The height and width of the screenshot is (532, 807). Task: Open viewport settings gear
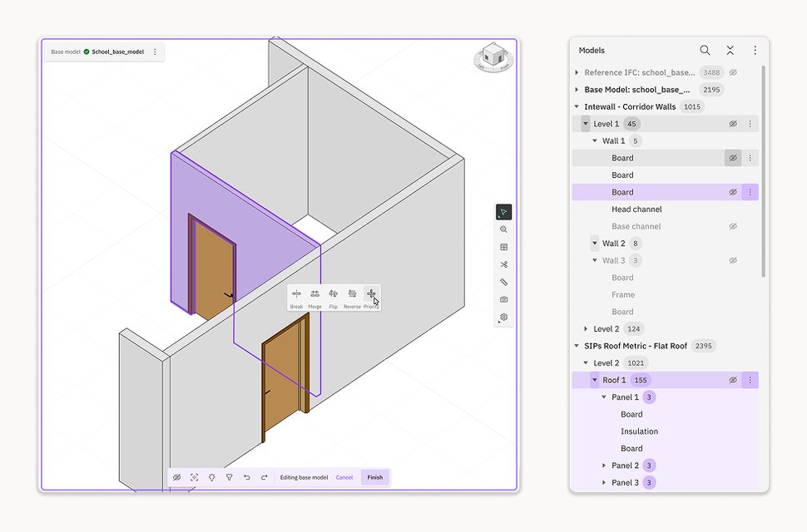click(x=503, y=318)
